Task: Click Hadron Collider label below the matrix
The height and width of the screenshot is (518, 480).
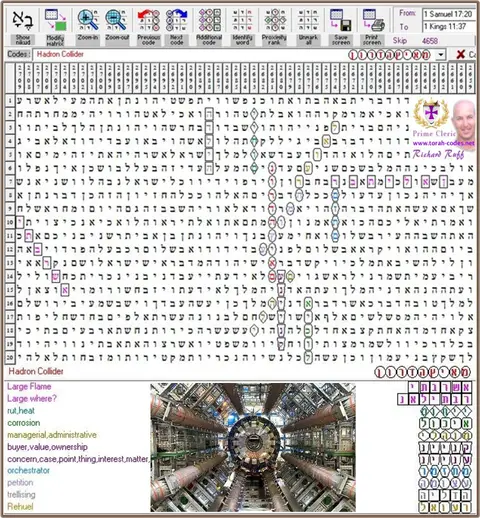Action: [36, 371]
